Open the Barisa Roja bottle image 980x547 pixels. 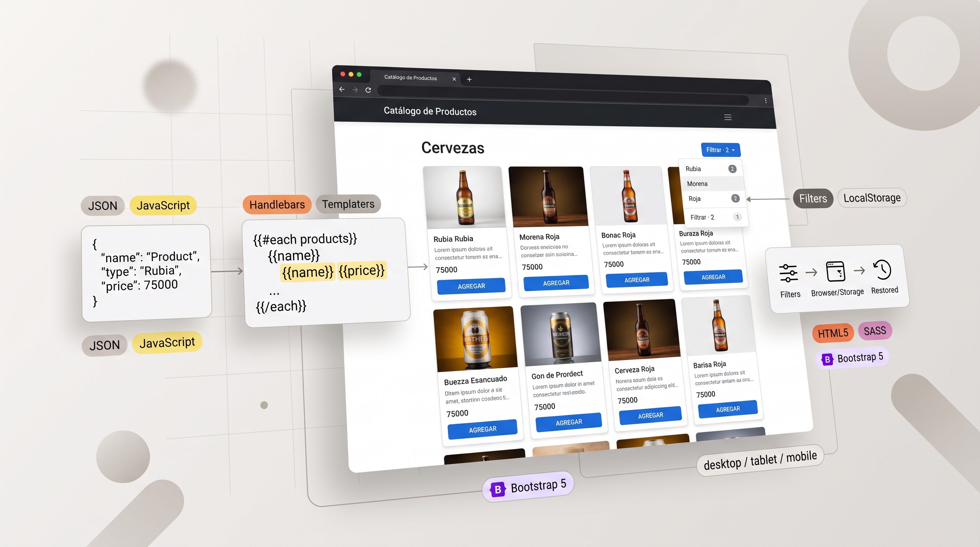click(x=719, y=325)
